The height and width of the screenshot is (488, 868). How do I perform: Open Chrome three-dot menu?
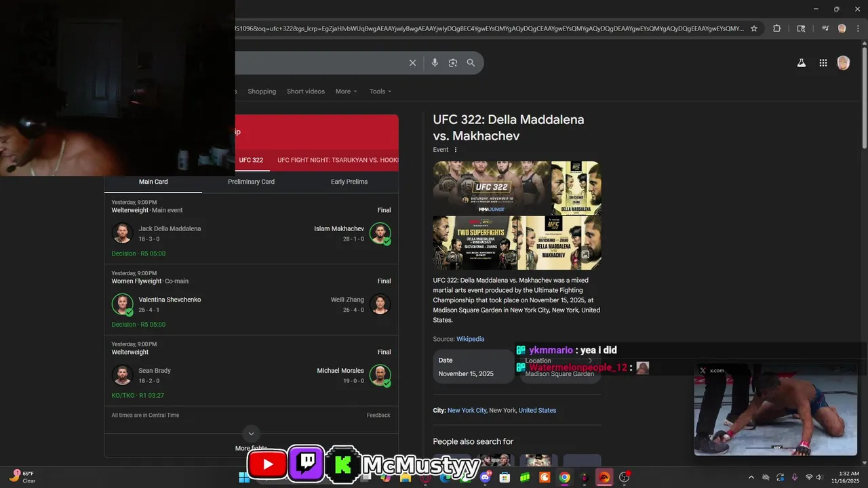(x=858, y=28)
